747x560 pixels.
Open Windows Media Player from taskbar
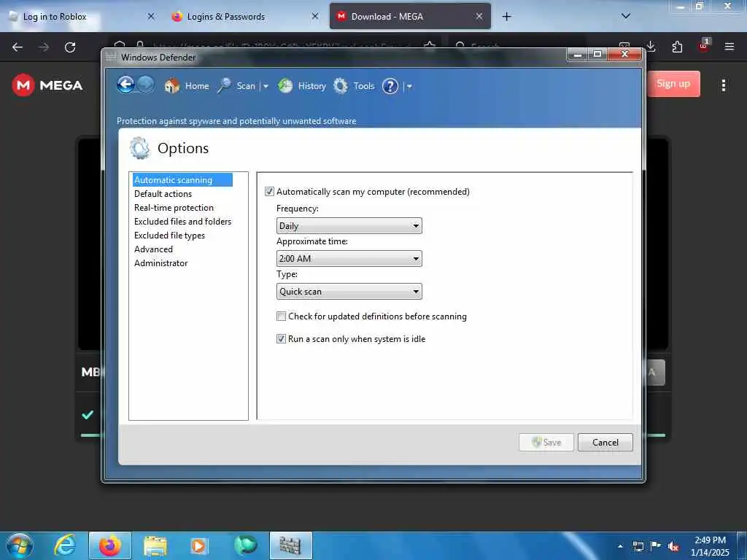point(199,545)
